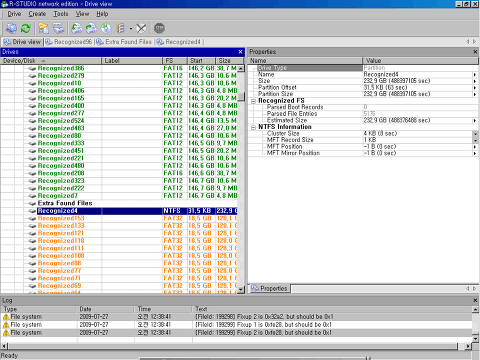
Task: Open the Drive menu
Action: tap(14, 14)
